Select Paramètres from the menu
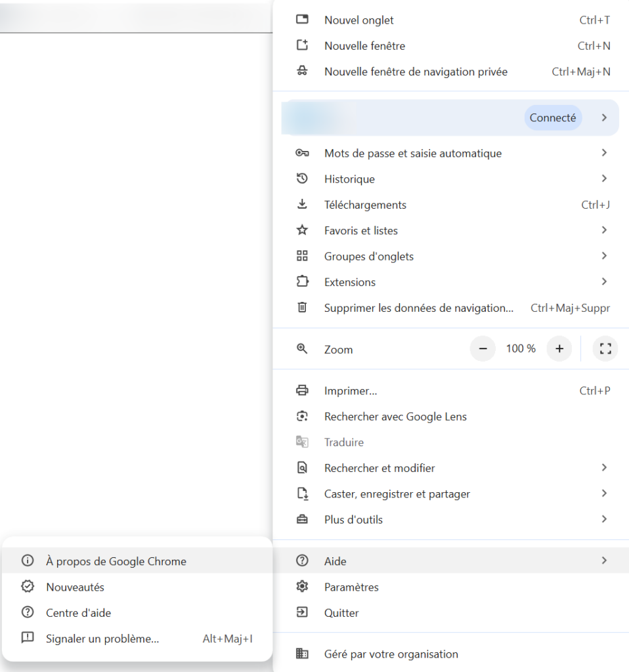 click(x=351, y=587)
